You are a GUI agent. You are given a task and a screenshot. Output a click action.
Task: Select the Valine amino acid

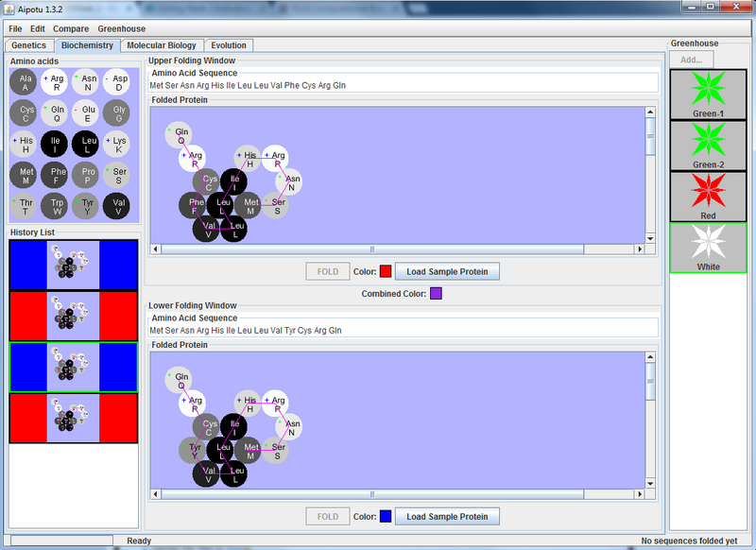click(x=117, y=207)
